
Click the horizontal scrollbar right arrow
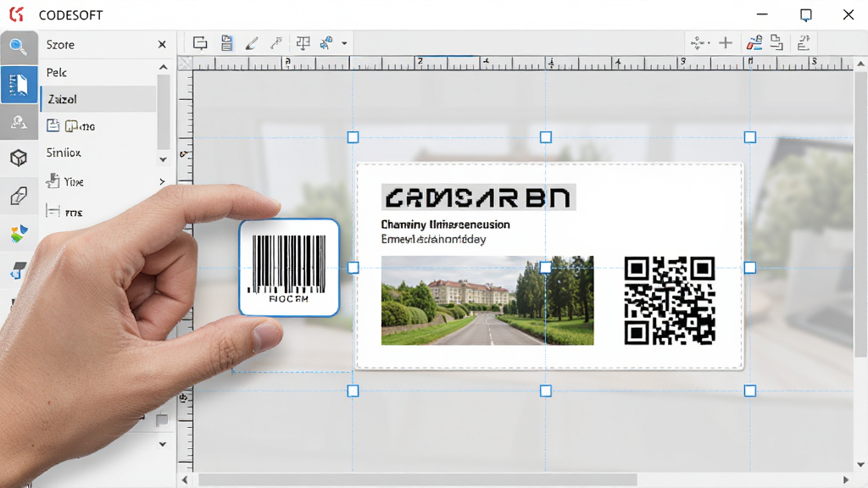[x=846, y=480]
